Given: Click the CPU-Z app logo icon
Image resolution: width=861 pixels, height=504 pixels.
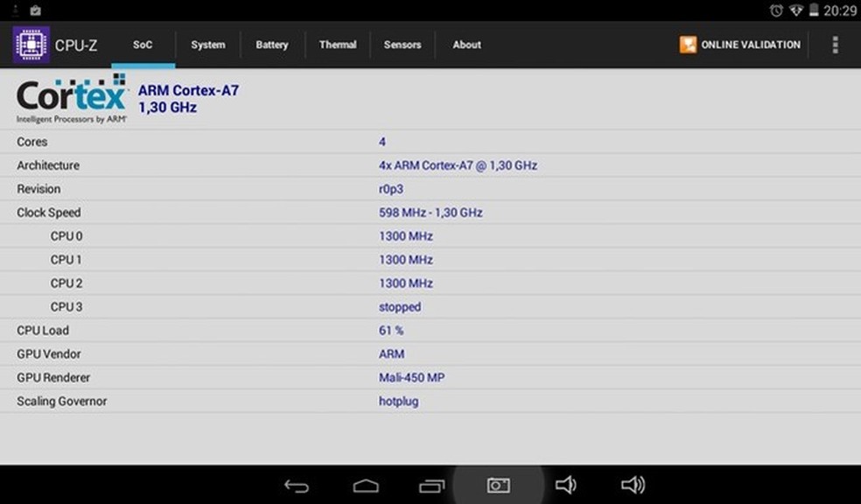Looking at the screenshot, I should pos(30,44).
